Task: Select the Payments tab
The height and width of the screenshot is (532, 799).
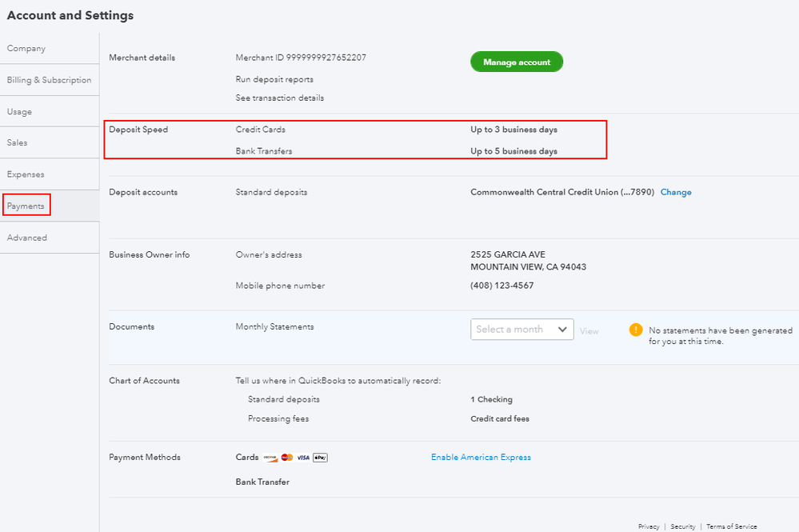Action: (26, 206)
